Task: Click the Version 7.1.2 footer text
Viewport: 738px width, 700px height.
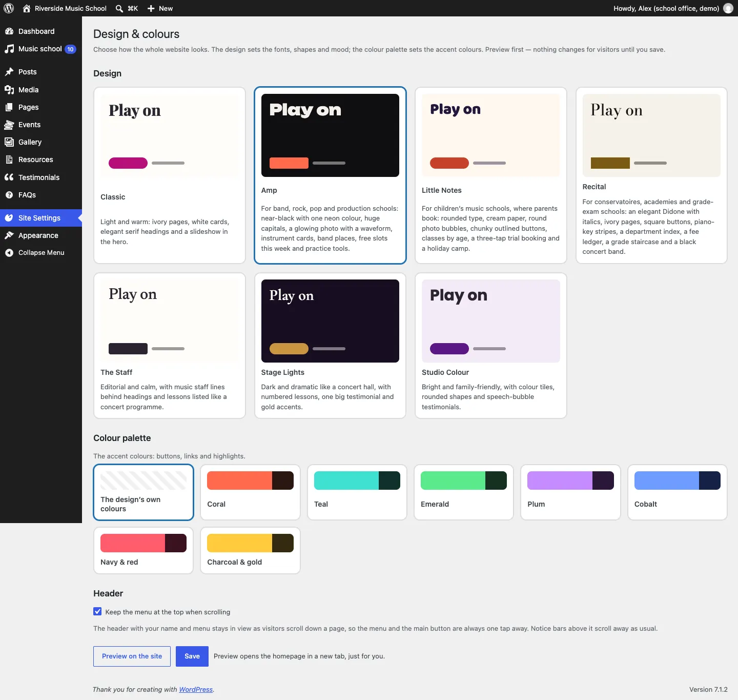Action: pyautogui.click(x=708, y=689)
